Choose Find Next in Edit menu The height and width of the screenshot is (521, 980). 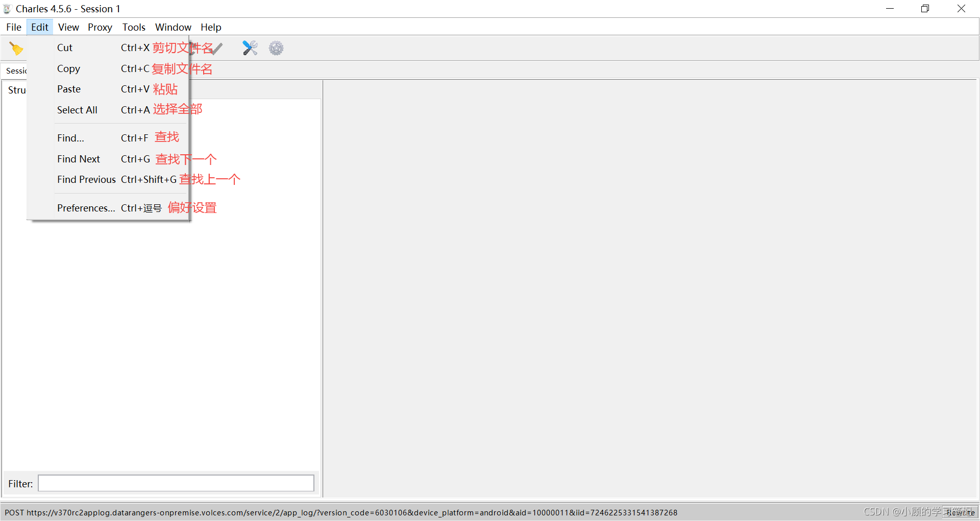pyautogui.click(x=108, y=159)
